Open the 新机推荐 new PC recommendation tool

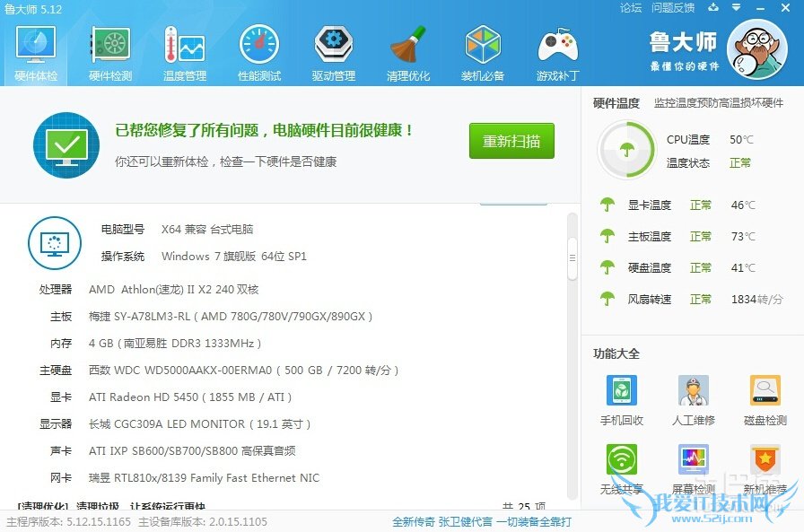(x=765, y=469)
